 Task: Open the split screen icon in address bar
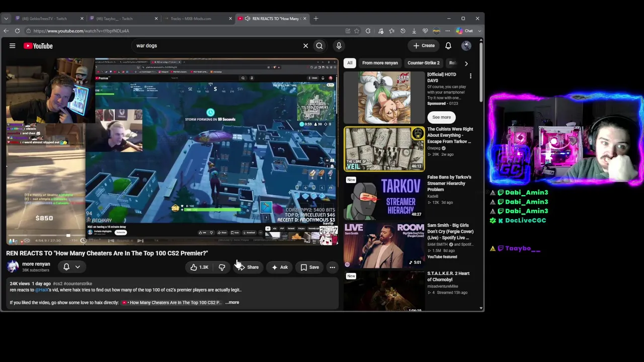click(x=348, y=31)
